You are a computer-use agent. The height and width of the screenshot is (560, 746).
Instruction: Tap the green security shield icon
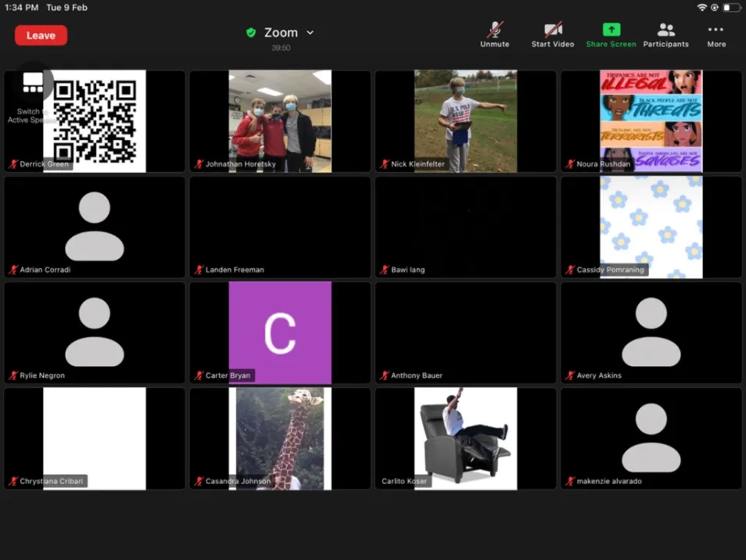(251, 33)
